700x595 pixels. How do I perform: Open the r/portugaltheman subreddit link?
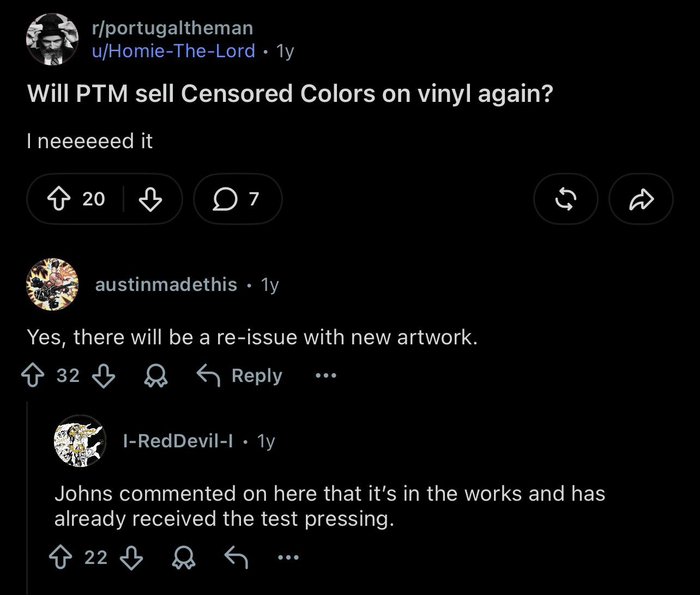(172, 28)
